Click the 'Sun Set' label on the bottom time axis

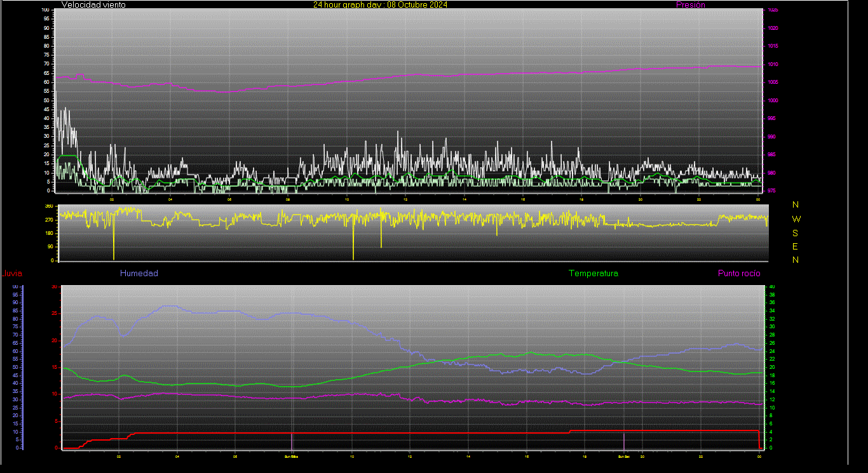(623, 456)
